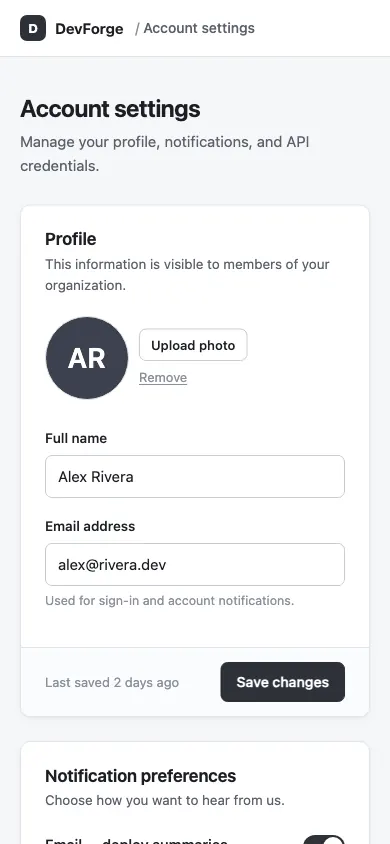This screenshot has height=844, width=390.
Task: Click the Upload photo button
Action: point(193,345)
